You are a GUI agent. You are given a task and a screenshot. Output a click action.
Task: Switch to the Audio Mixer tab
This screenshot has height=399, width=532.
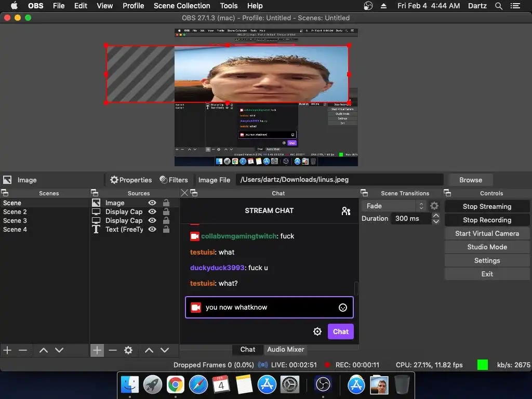click(286, 350)
